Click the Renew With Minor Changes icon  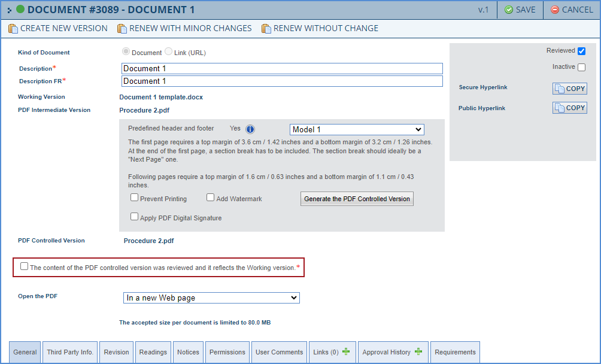tap(122, 28)
